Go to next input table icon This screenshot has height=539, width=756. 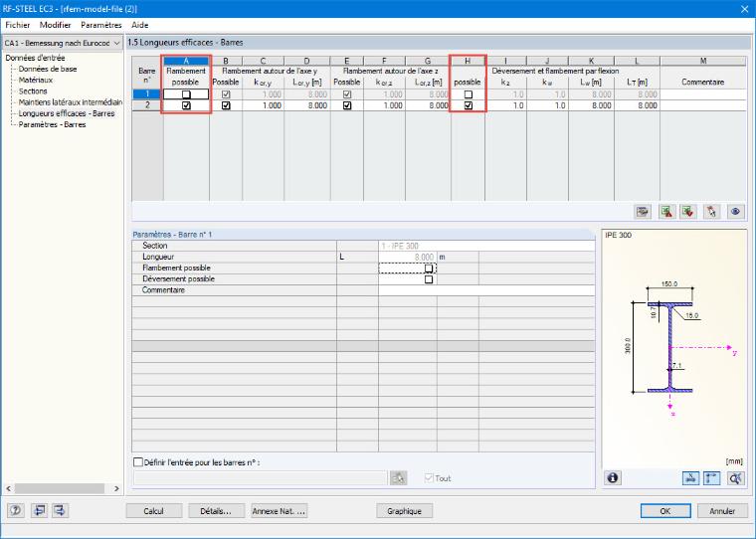pos(60,510)
